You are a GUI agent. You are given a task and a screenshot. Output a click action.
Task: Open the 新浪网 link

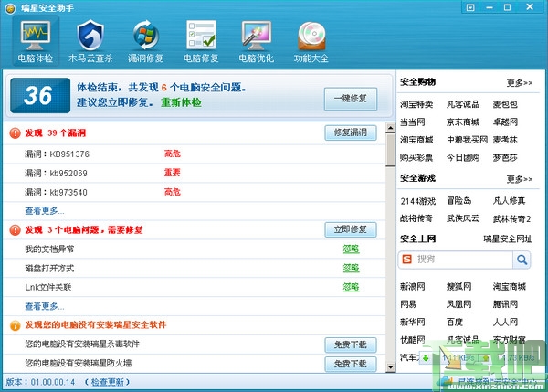(413, 287)
